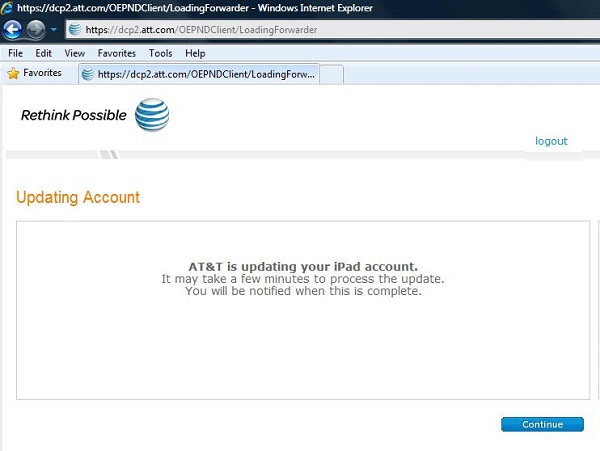The image size is (600, 451).
Task: Open the Help menu
Action: coord(195,53)
